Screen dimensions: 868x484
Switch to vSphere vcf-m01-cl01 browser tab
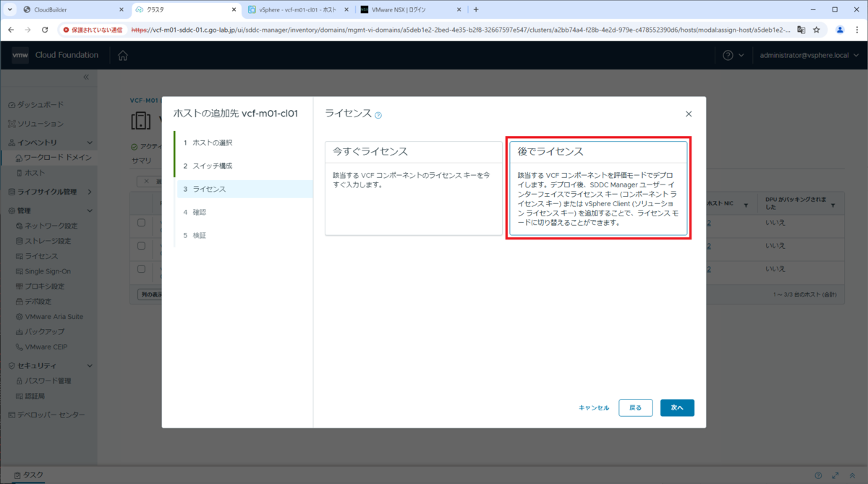point(298,9)
